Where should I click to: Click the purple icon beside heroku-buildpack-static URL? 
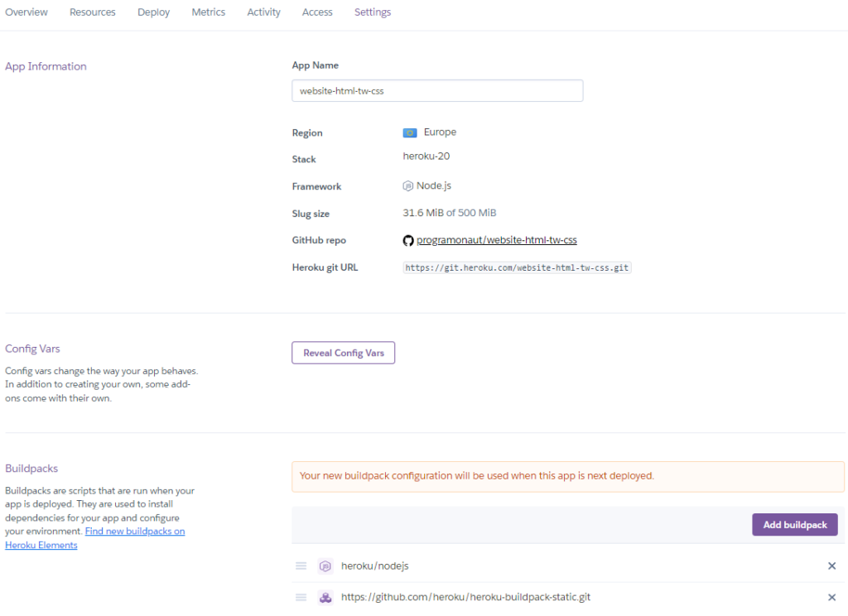point(325,598)
